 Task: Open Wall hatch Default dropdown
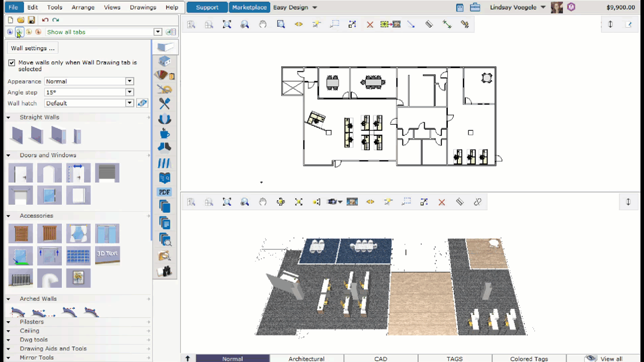[x=129, y=103]
